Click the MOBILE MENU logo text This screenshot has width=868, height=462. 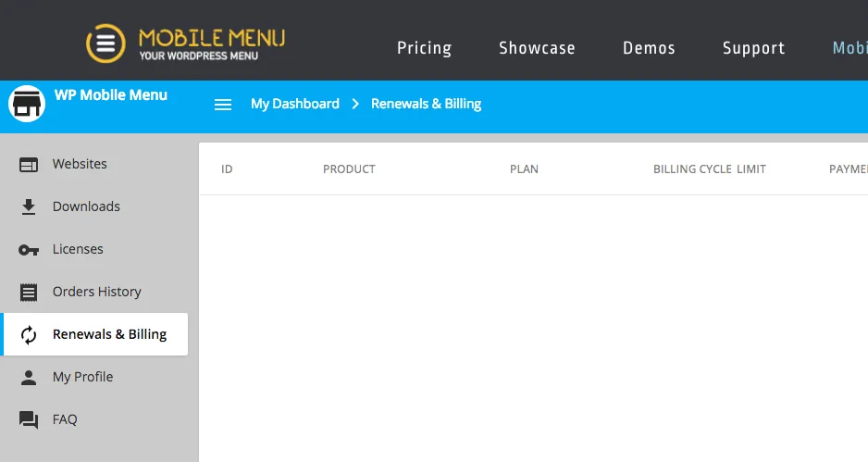(x=212, y=39)
